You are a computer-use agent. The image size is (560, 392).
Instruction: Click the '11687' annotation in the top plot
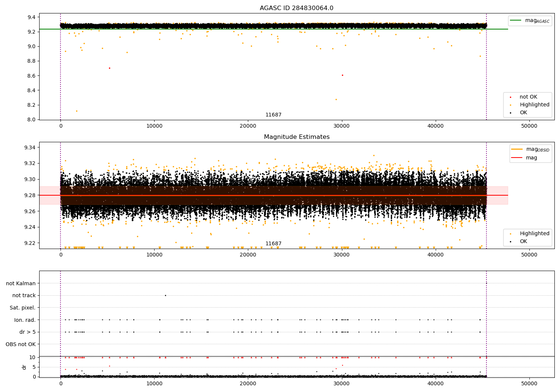click(x=273, y=115)
